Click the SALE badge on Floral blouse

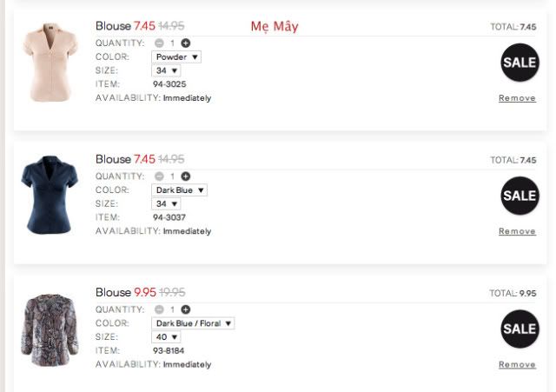[520, 329]
